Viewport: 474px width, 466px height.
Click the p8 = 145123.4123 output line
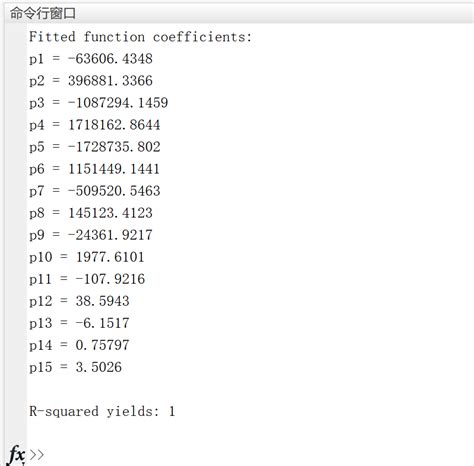[x=91, y=213]
